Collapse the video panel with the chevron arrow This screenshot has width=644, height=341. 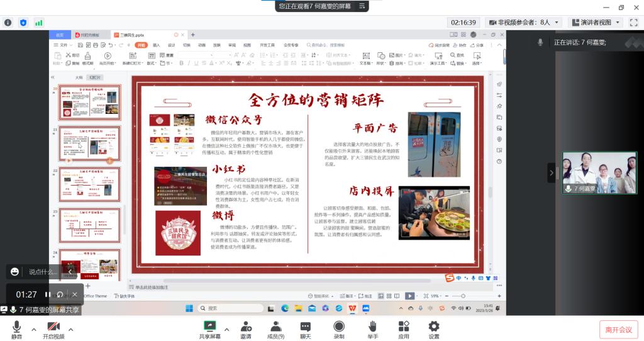point(552,172)
